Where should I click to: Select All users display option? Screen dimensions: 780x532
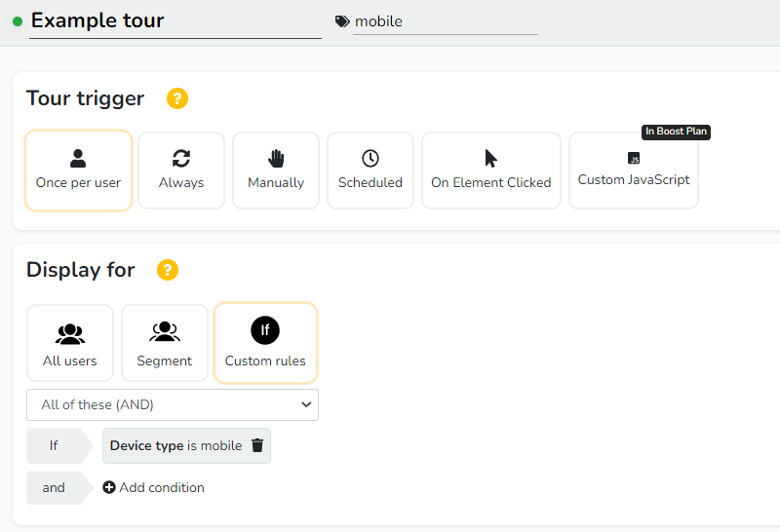point(70,343)
